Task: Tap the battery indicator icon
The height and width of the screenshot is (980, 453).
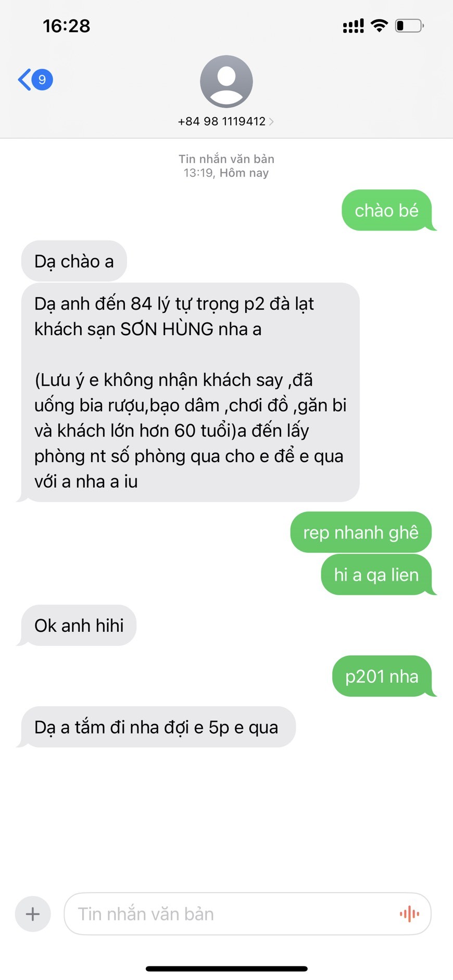Action: point(410,26)
